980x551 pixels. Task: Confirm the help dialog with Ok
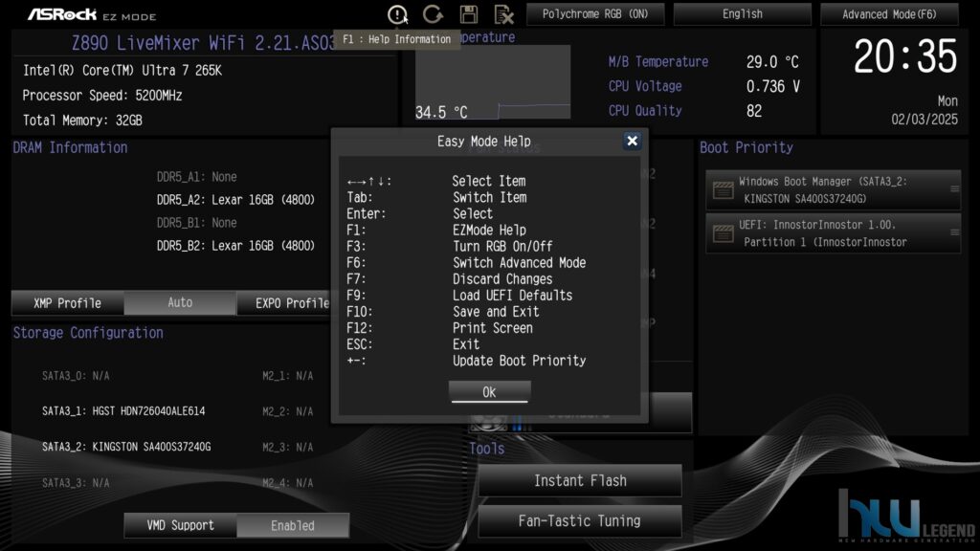489,391
